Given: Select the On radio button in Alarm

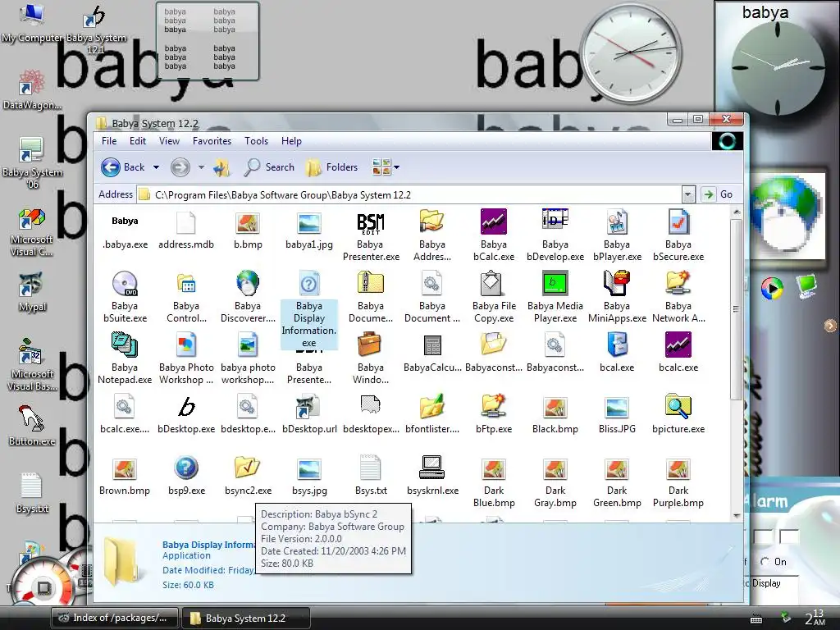Looking at the screenshot, I should click(x=765, y=561).
